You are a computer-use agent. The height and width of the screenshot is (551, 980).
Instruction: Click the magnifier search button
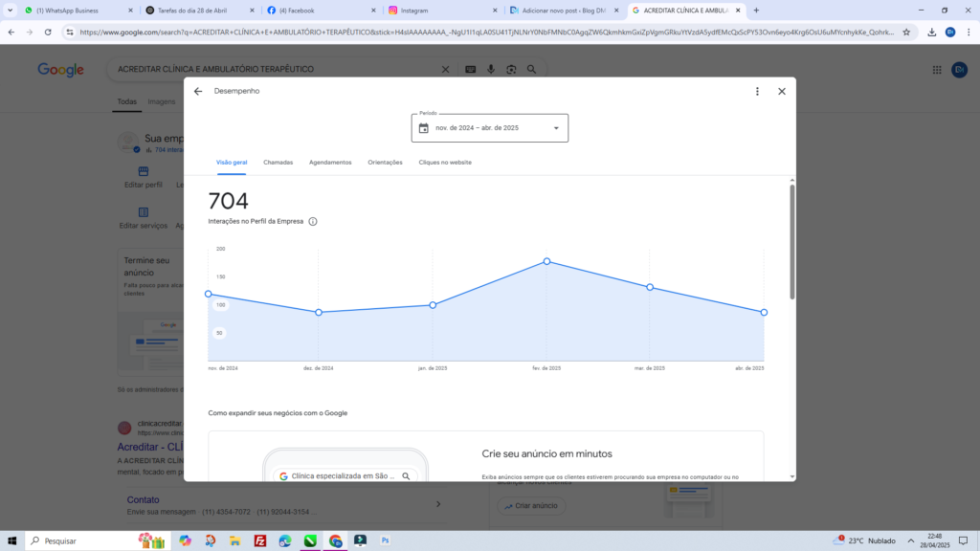[x=531, y=69]
